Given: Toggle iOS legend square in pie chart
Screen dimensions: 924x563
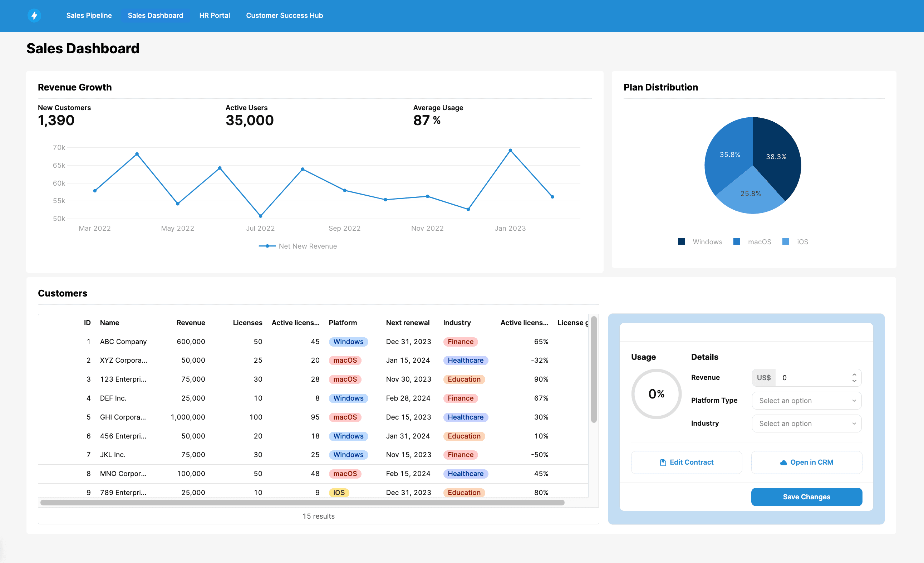Looking at the screenshot, I should [x=786, y=241].
